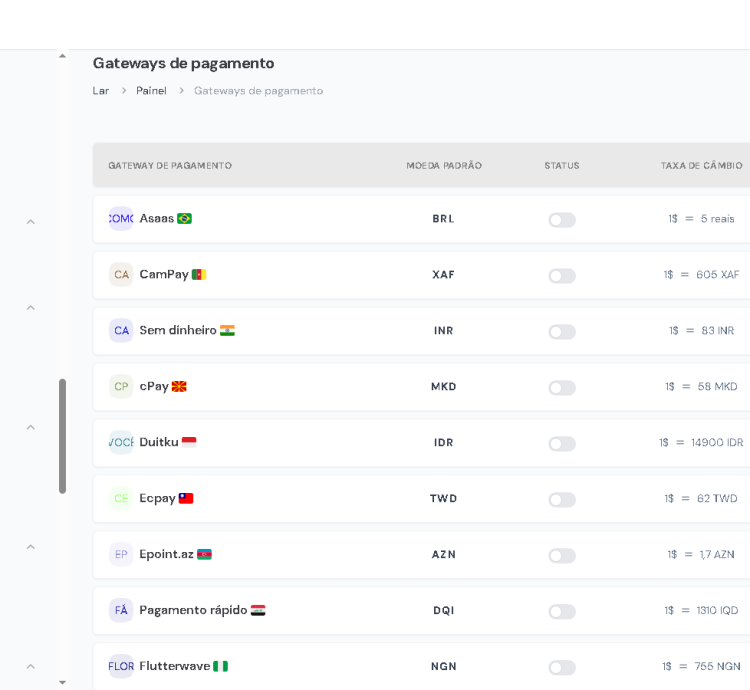This screenshot has height=690, width=750.
Task: Click the sidebar scrollbar thumb
Action: 62,436
